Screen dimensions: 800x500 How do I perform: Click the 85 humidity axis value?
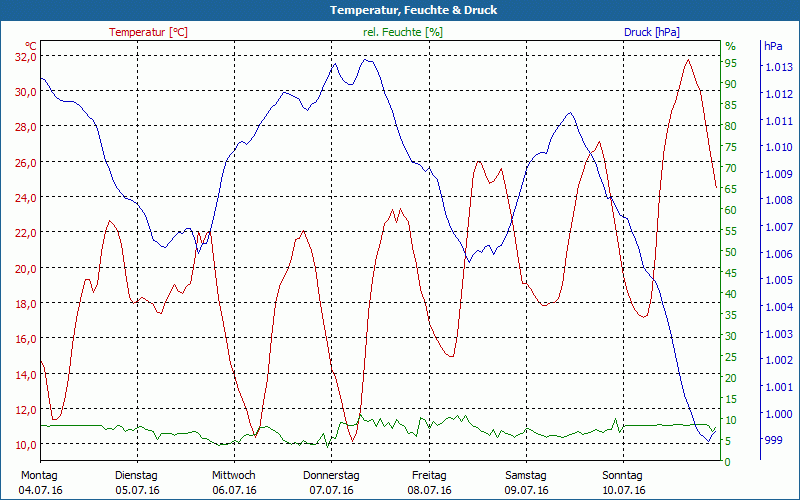click(x=731, y=105)
